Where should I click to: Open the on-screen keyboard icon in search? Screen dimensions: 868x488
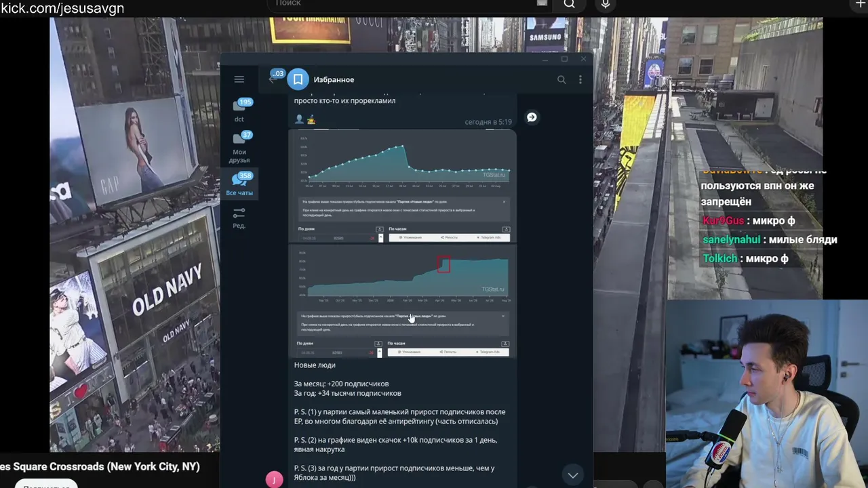pyautogui.click(x=542, y=3)
